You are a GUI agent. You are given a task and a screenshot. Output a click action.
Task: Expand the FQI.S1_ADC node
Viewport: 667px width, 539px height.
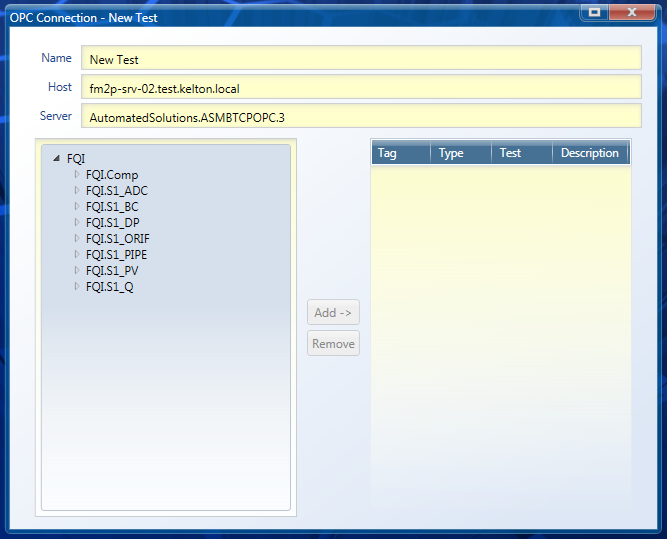[x=77, y=190]
